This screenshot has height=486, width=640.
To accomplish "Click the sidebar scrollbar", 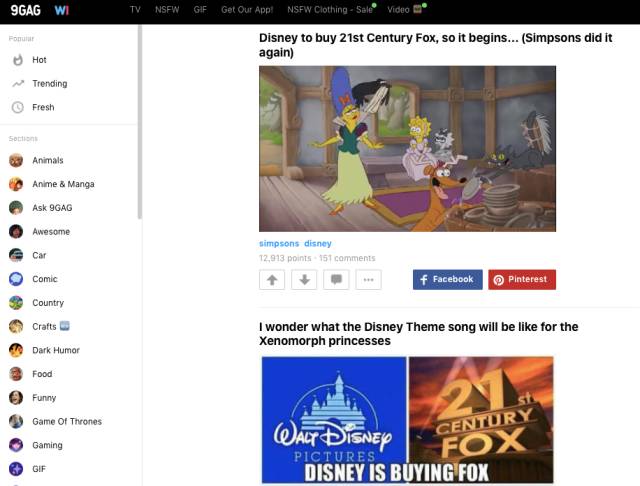I will (x=140, y=120).
